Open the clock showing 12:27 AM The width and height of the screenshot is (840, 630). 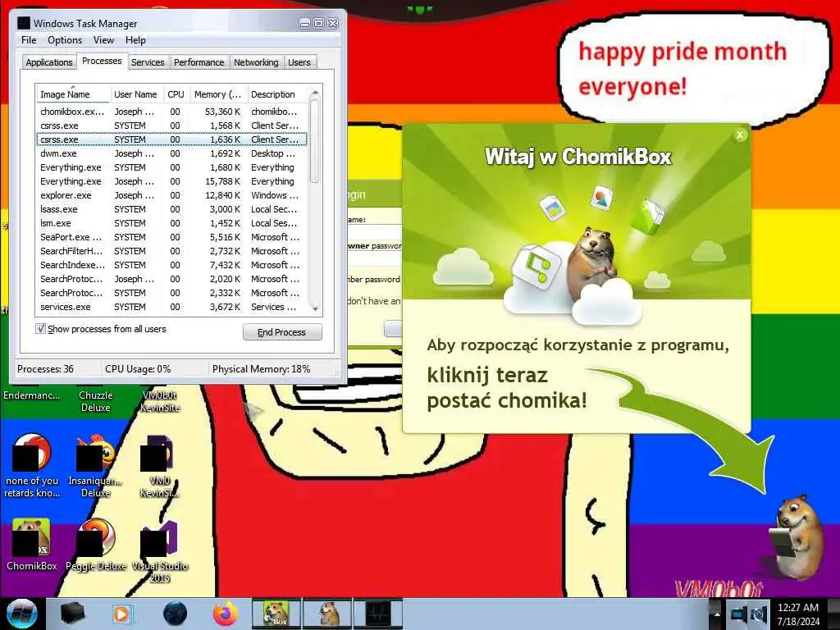click(x=798, y=614)
